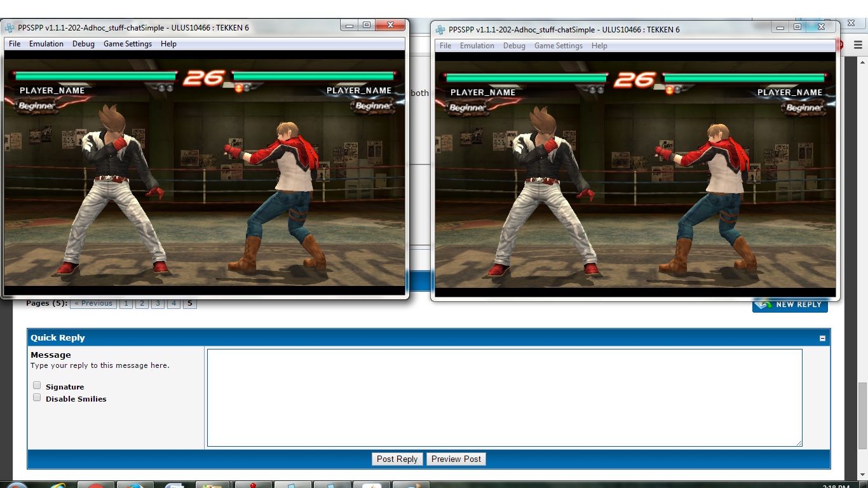Click inside the Quick Reply message box

[x=504, y=397]
